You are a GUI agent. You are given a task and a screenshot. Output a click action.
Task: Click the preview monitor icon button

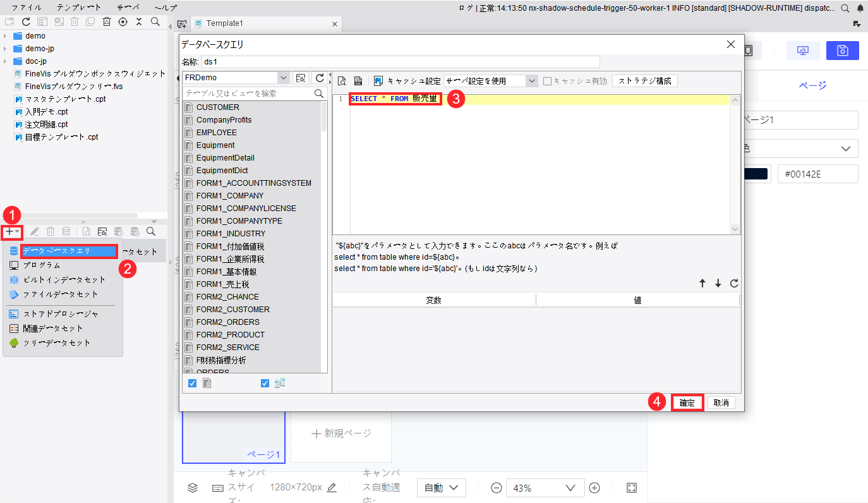coord(803,51)
